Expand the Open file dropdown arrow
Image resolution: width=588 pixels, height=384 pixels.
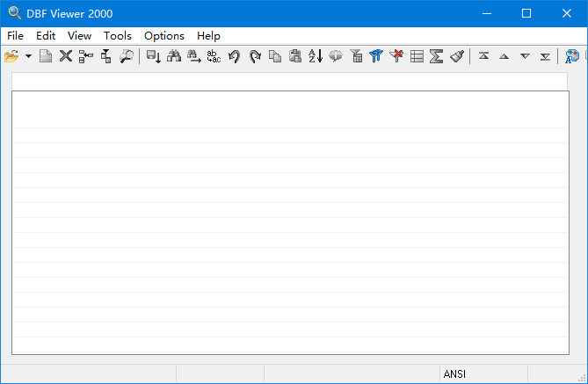28,56
